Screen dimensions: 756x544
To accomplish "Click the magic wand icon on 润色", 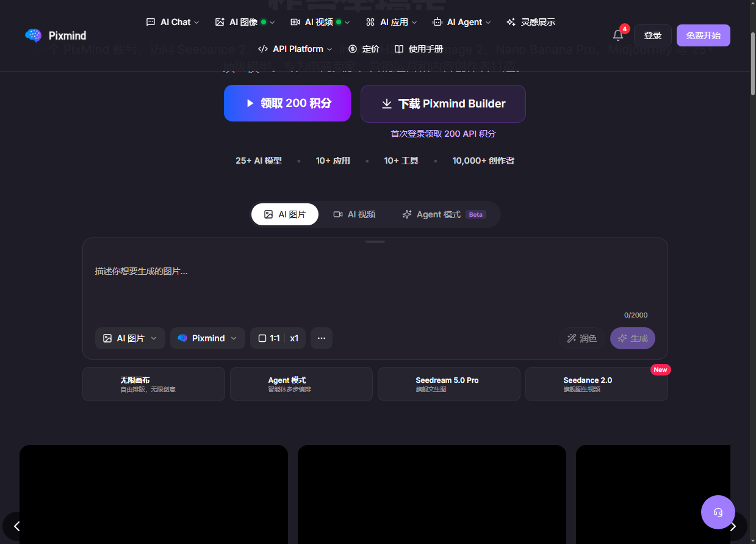I will point(572,338).
